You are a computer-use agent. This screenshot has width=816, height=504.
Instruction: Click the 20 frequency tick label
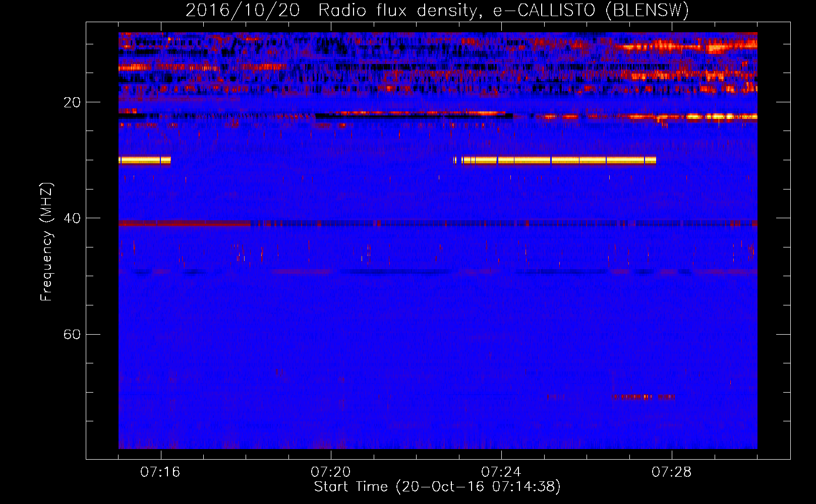pos(72,102)
